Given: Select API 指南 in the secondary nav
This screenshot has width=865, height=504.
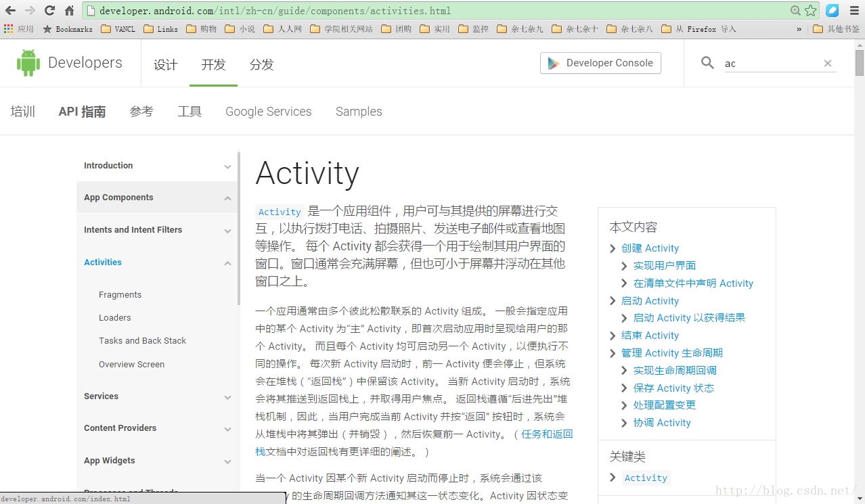Looking at the screenshot, I should [x=82, y=112].
